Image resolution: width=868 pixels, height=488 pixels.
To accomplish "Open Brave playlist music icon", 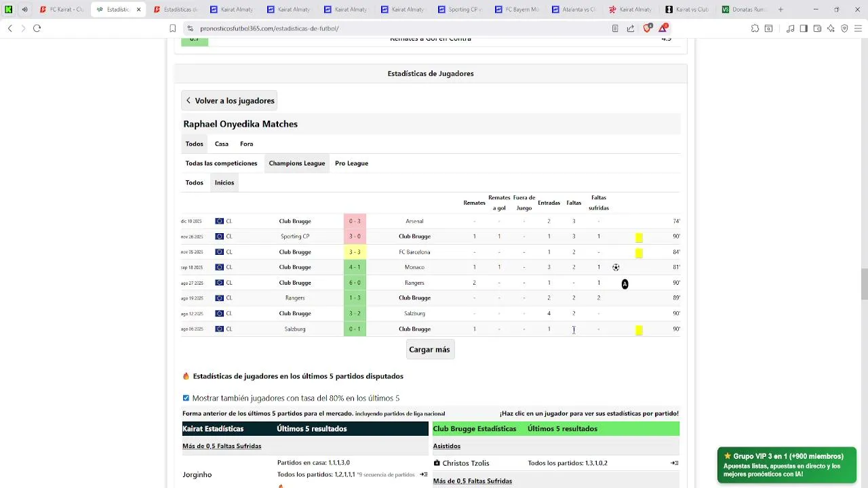I will [790, 28].
